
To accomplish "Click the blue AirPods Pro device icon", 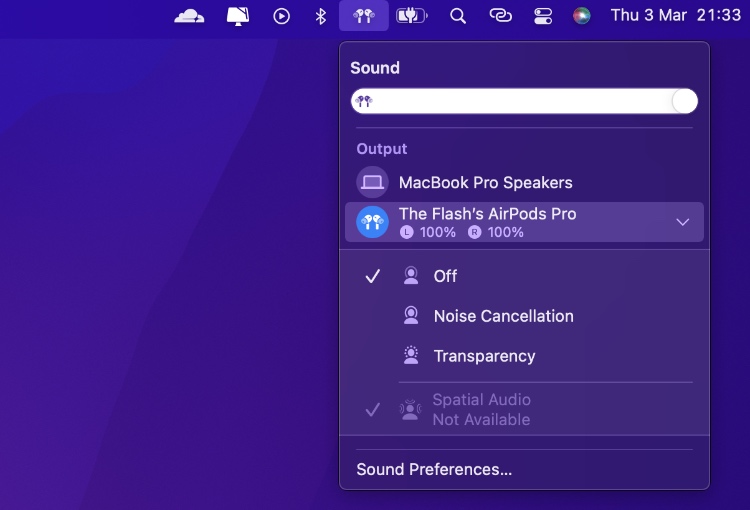I will (372, 222).
